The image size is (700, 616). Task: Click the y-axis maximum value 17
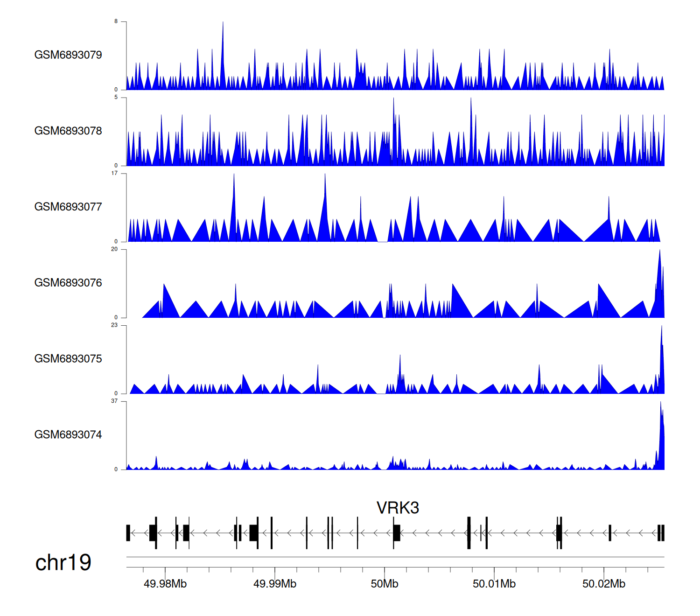114,173
